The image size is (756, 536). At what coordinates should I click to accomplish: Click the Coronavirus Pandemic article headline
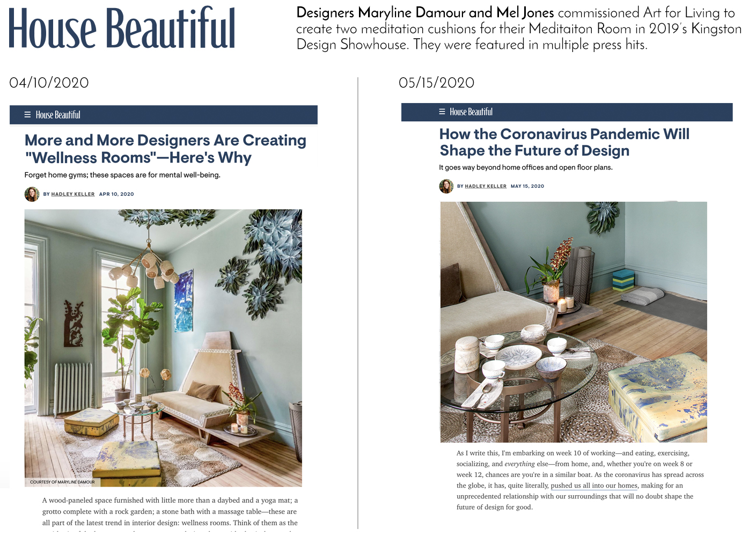click(564, 142)
